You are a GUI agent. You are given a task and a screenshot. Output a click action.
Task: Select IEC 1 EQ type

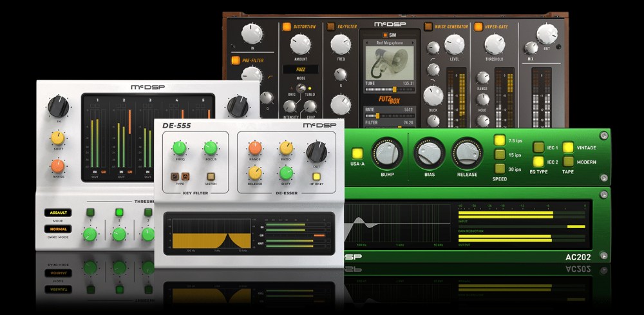click(538, 148)
